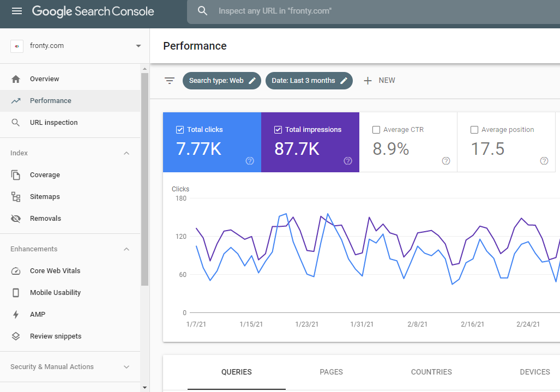The height and width of the screenshot is (392, 560).
Task: Select the Average position 17.5 card
Action: pyautogui.click(x=507, y=142)
